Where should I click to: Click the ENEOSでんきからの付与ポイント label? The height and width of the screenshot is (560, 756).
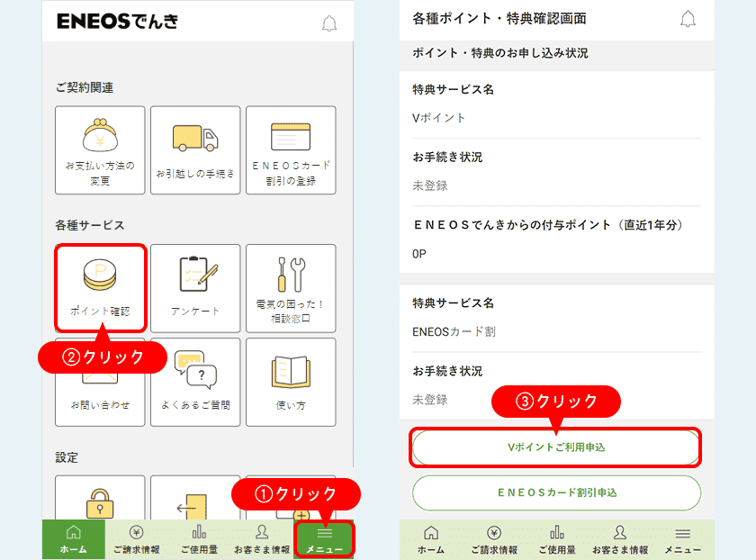[x=548, y=225]
